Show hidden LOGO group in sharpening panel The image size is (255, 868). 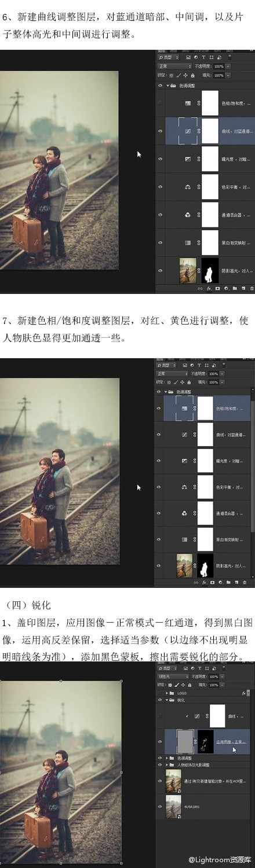pos(159,693)
